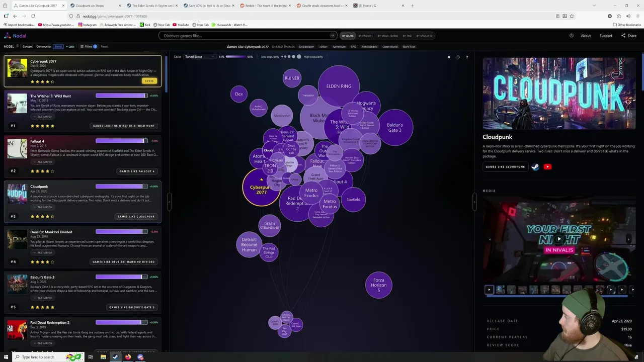Click the Elden Ring node
Screen dimensions: 644x362
[x=339, y=86]
